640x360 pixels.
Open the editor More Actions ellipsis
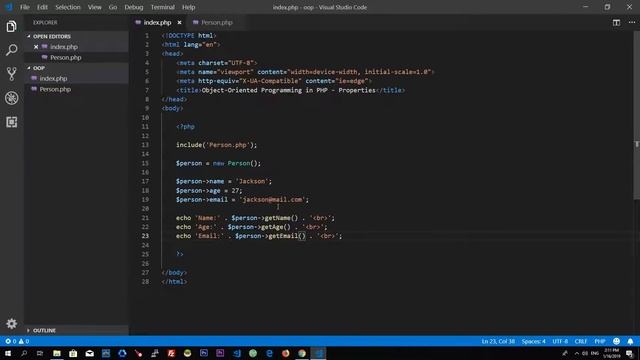pyautogui.click(x=631, y=22)
